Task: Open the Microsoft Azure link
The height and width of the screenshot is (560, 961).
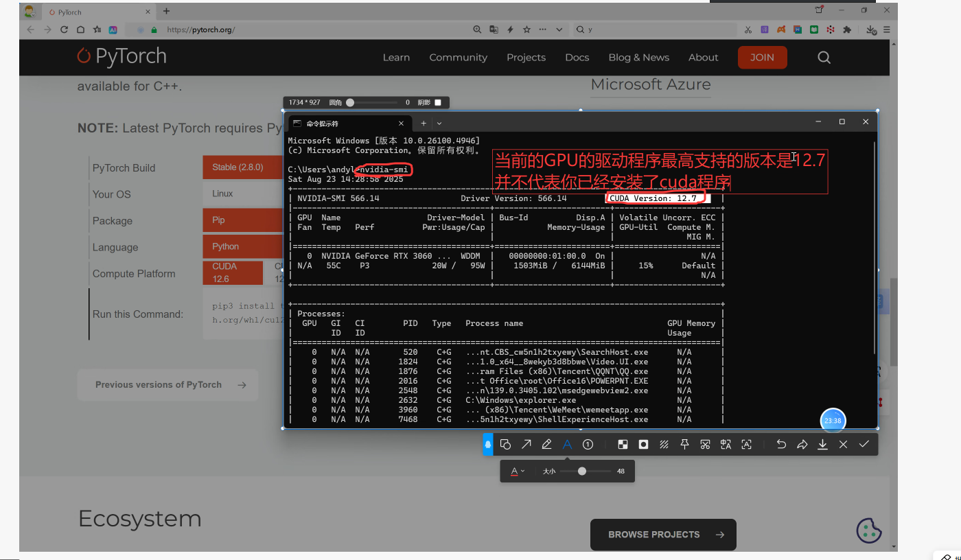Action: click(650, 84)
